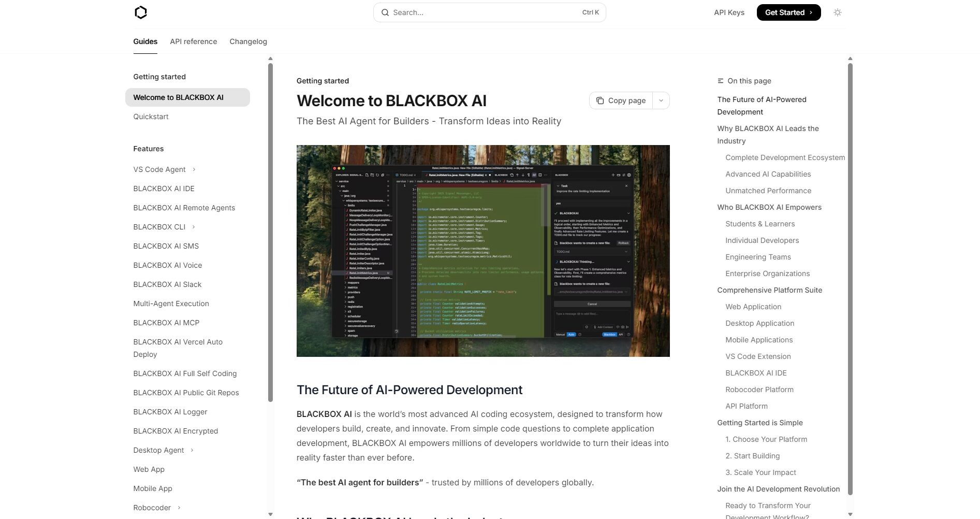Expand the BLACKBOX CLI section chevron
The width and height of the screenshot is (980, 519).
pos(194,227)
